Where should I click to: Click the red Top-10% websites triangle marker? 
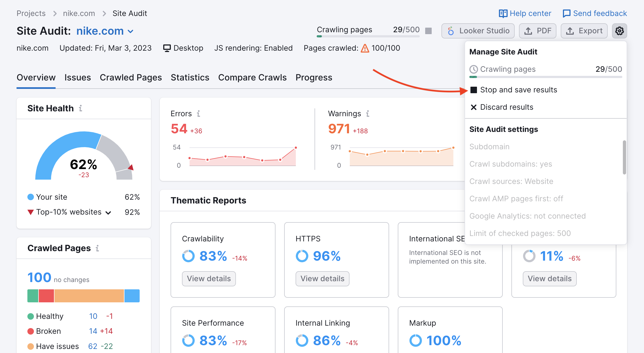point(31,212)
